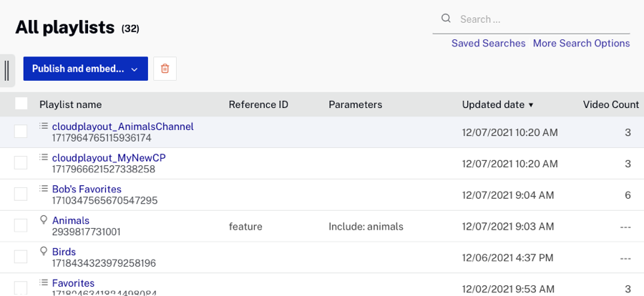Click the lightbulb icon beside Birds playlist
The image size is (644, 296).
click(44, 252)
